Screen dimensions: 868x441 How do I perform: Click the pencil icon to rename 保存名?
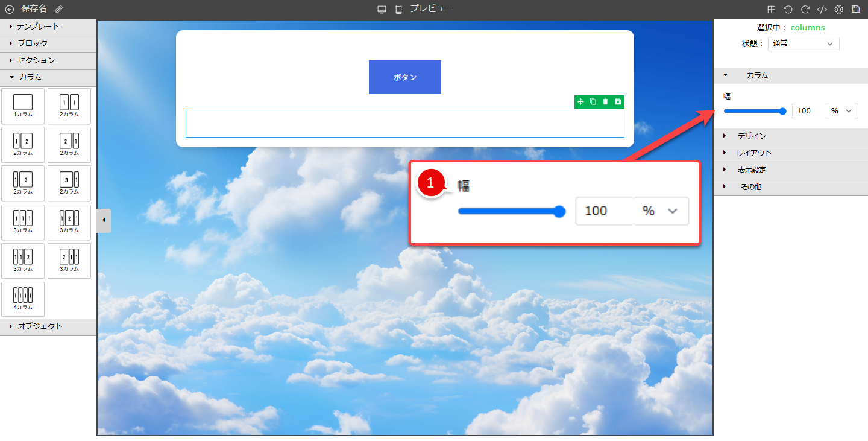(x=58, y=9)
